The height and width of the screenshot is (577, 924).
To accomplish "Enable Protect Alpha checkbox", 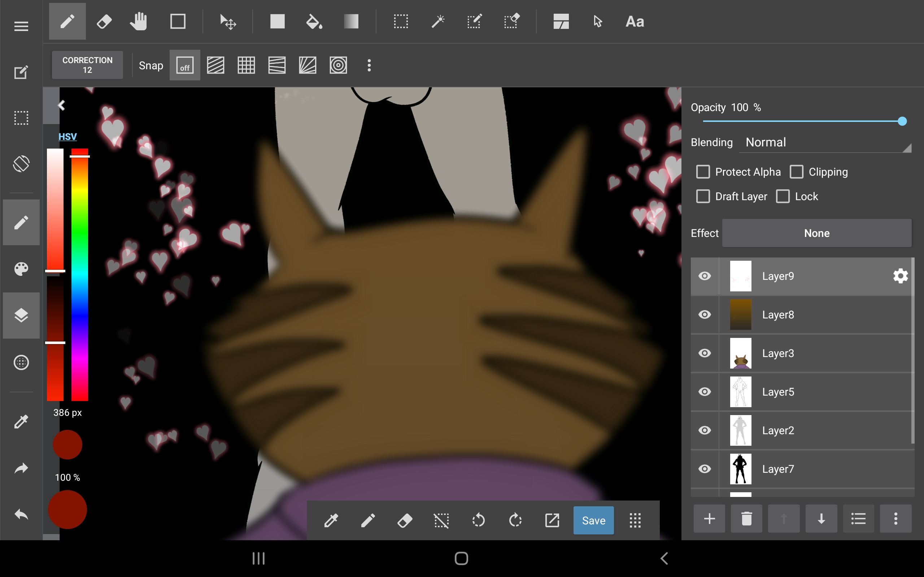I will click(x=703, y=172).
